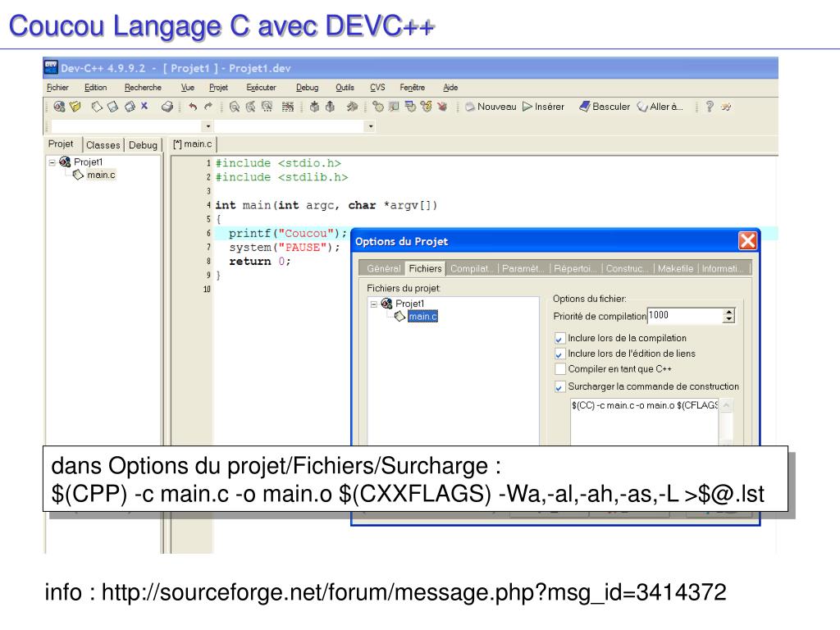840x630 pixels.
Task: Open the Outils menu
Action: [345, 87]
